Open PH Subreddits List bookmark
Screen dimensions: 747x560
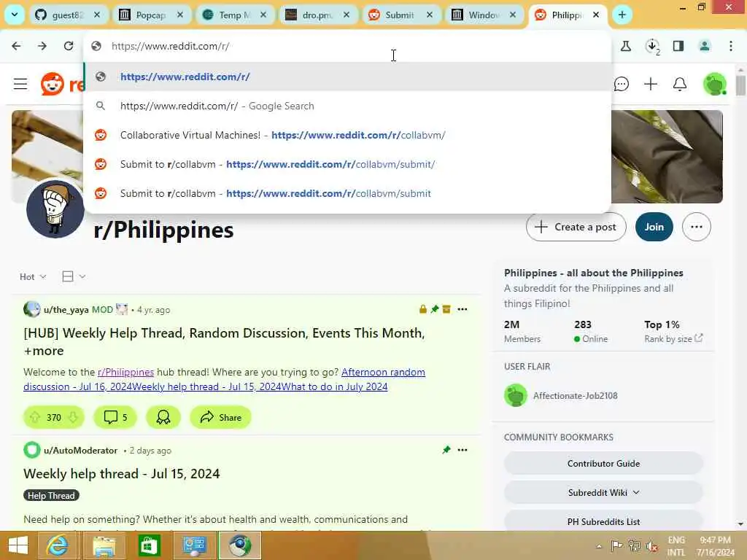tap(603, 521)
